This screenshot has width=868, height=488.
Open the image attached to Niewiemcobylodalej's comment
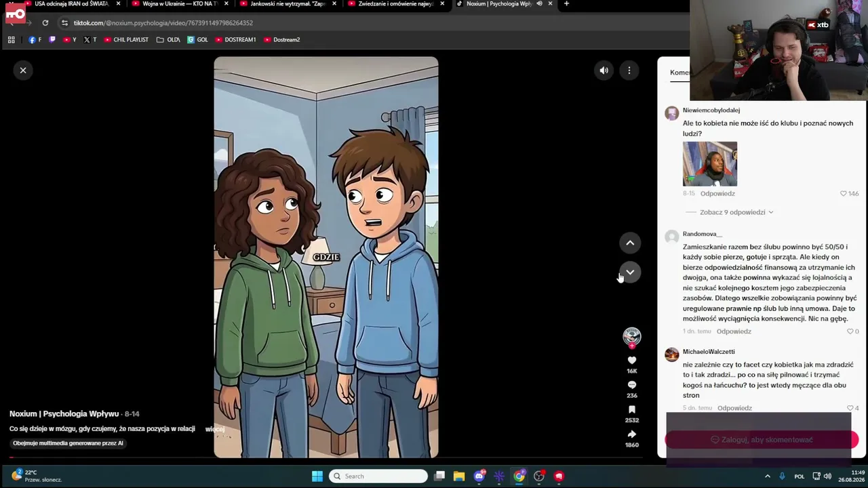click(710, 163)
